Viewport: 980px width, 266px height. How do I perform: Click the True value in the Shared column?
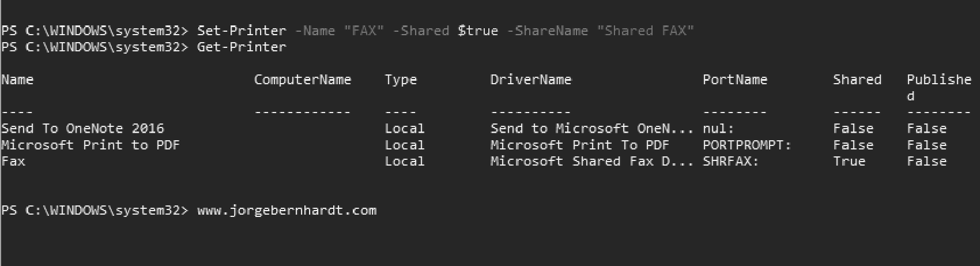point(849,162)
